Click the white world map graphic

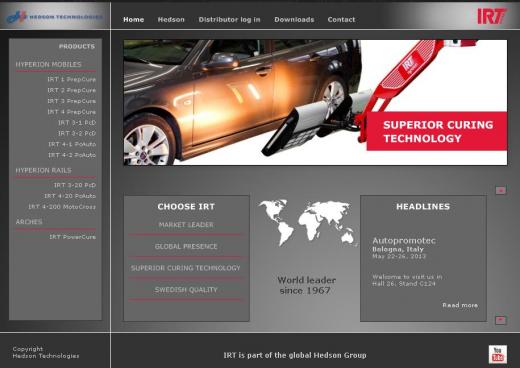[x=307, y=221]
